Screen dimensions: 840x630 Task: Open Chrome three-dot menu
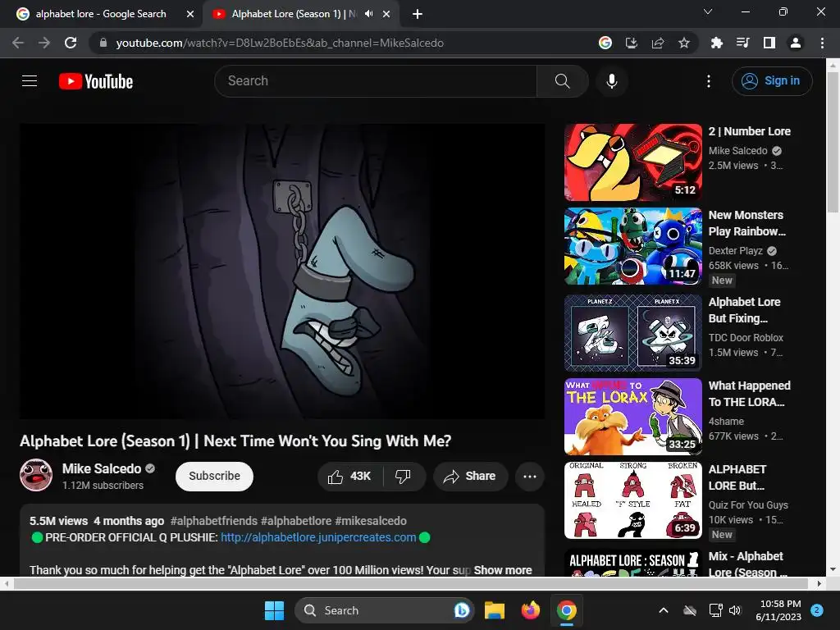pyautogui.click(x=822, y=43)
